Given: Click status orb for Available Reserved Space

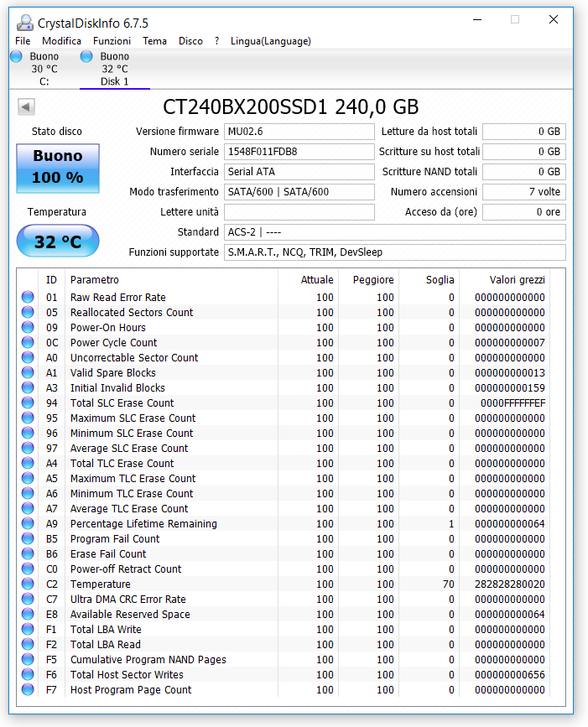Looking at the screenshot, I should pyautogui.click(x=28, y=614).
